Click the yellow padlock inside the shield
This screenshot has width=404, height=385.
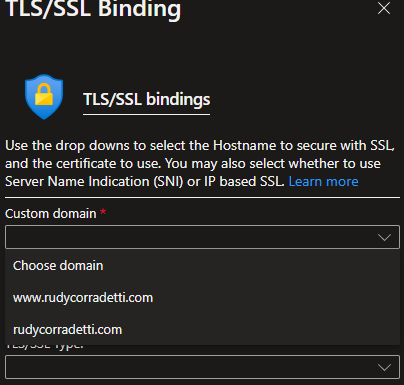44,95
